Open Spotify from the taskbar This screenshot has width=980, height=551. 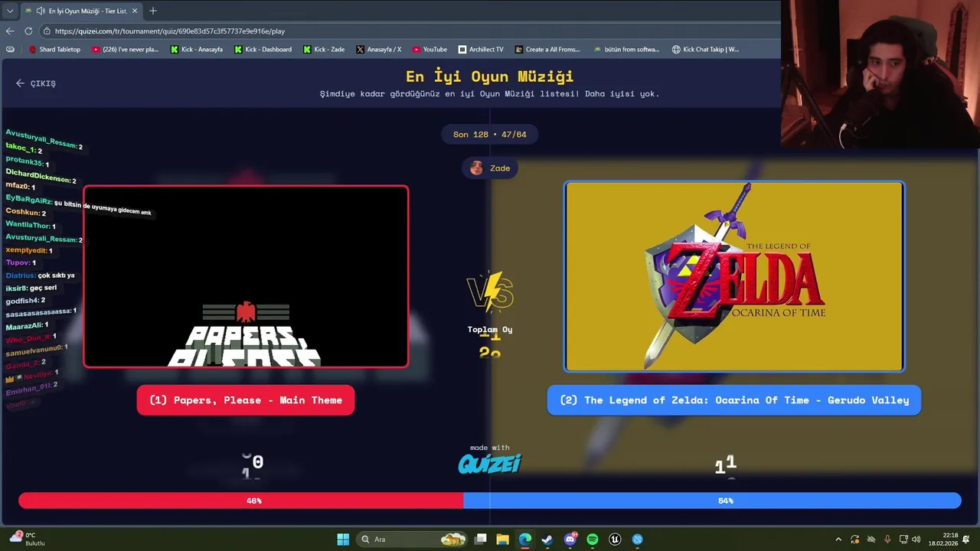(x=593, y=540)
